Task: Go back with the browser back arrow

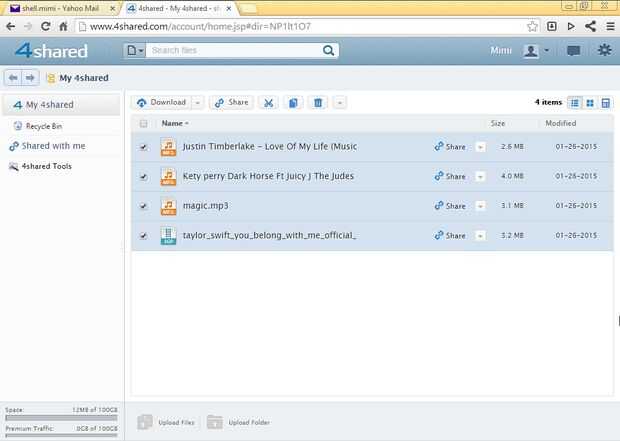Action: [11, 26]
